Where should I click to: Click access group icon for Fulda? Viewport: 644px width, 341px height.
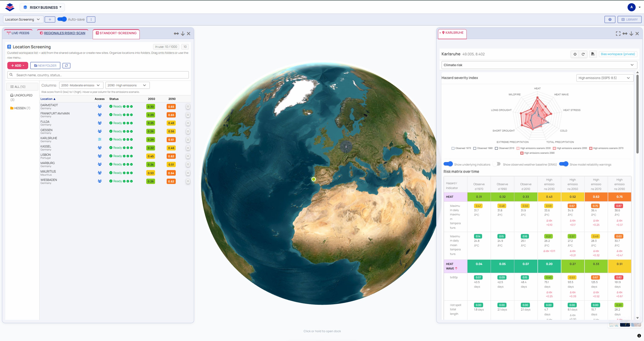point(99,123)
